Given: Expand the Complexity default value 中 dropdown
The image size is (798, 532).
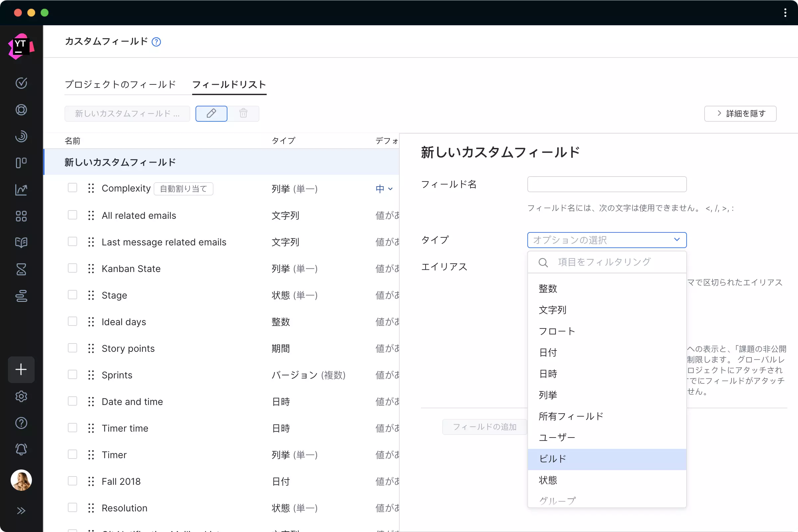Looking at the screenshot, I should pos(384,189).
